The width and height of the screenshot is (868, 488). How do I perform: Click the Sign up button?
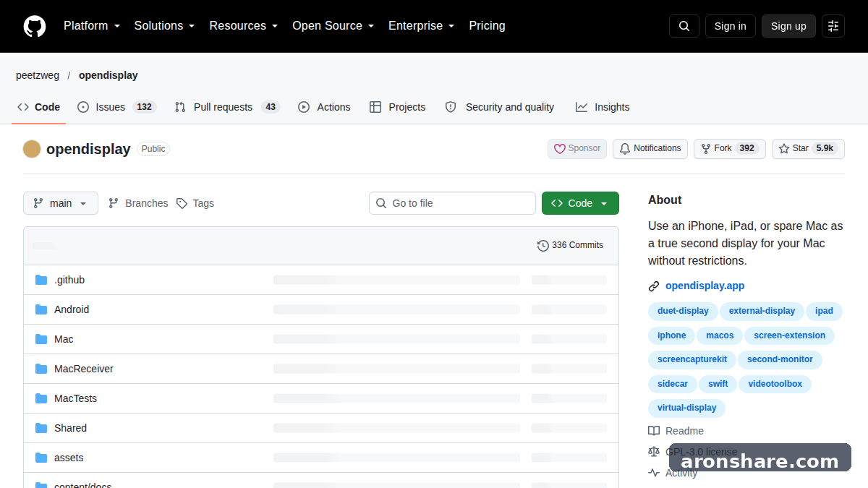788,26
